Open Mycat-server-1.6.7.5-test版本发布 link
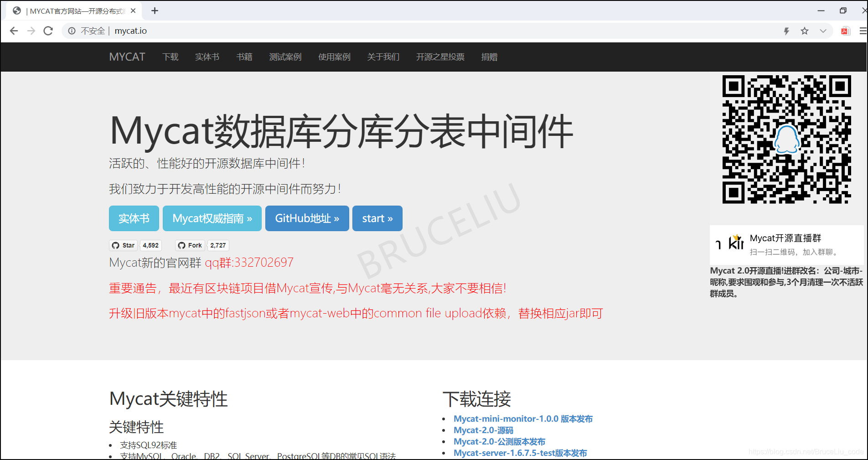868x460 pixels. (520, 453)
